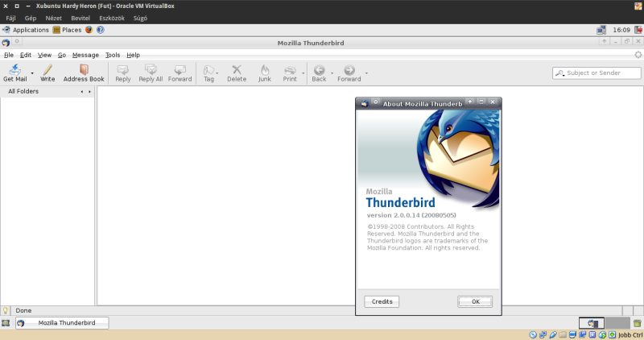Screen dimensions: 644x340
Task: Click the Print toolbar icon
Action: coord(290,70)
